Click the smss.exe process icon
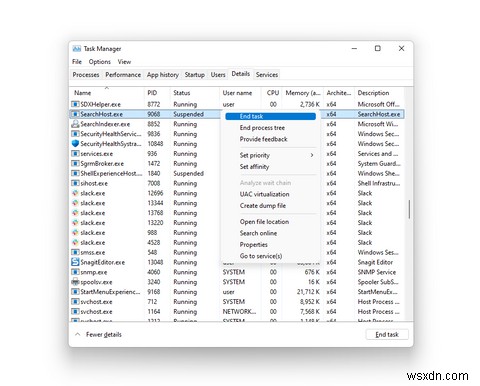This screenshot has width=480, height=386. [75, 252]
